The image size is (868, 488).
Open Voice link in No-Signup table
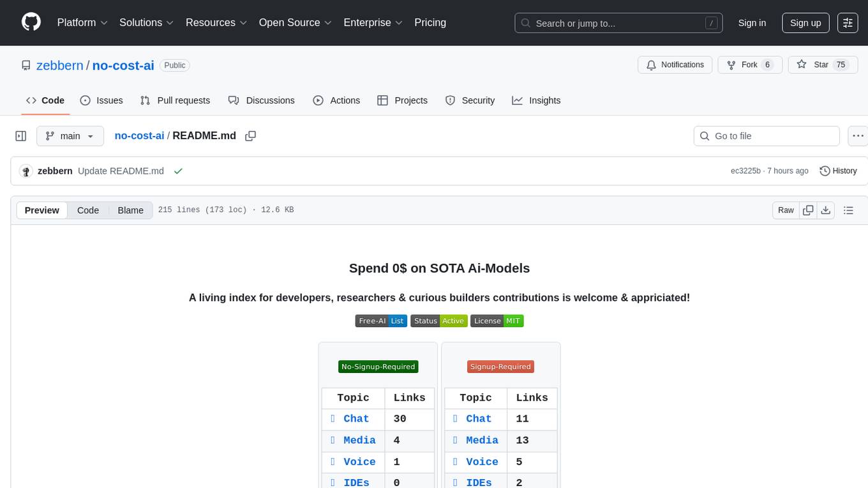359,462
